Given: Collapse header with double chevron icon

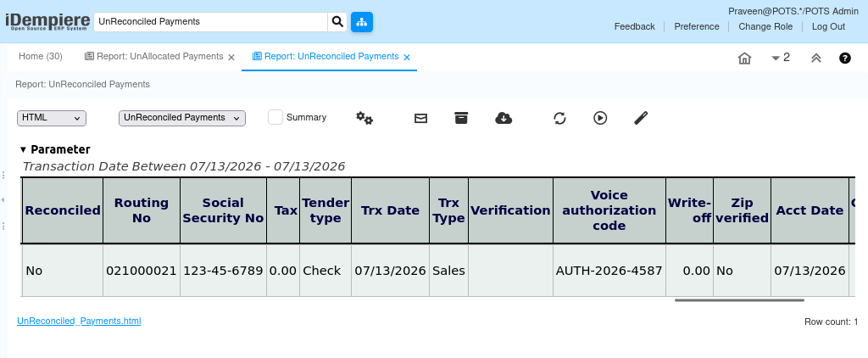Looking at the screenshot, I should 816,58.
